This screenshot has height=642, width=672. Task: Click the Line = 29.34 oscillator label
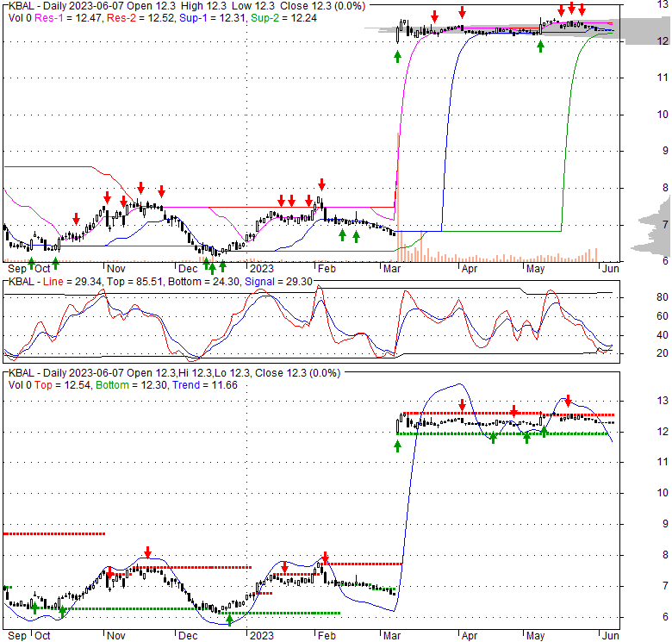pos(72,282)
